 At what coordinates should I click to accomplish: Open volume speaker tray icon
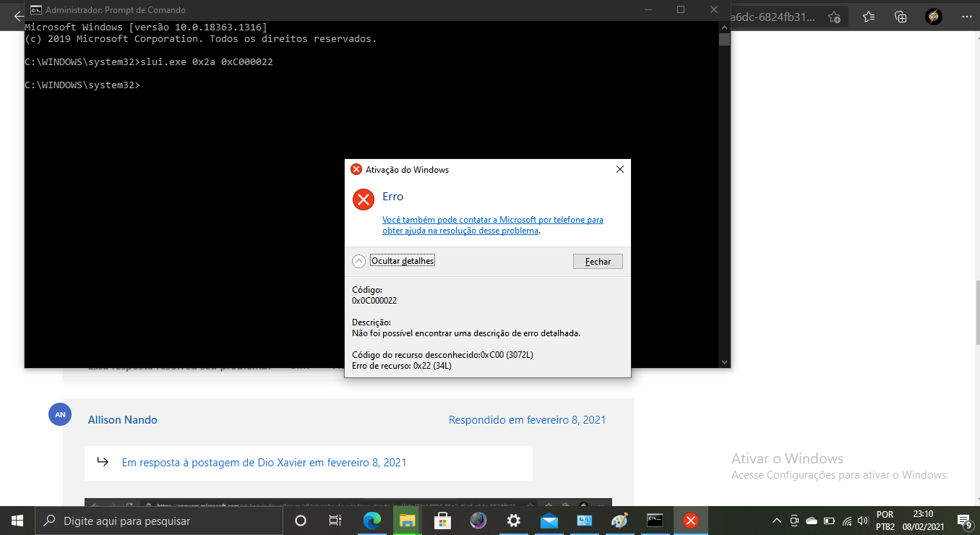point(863,521)
